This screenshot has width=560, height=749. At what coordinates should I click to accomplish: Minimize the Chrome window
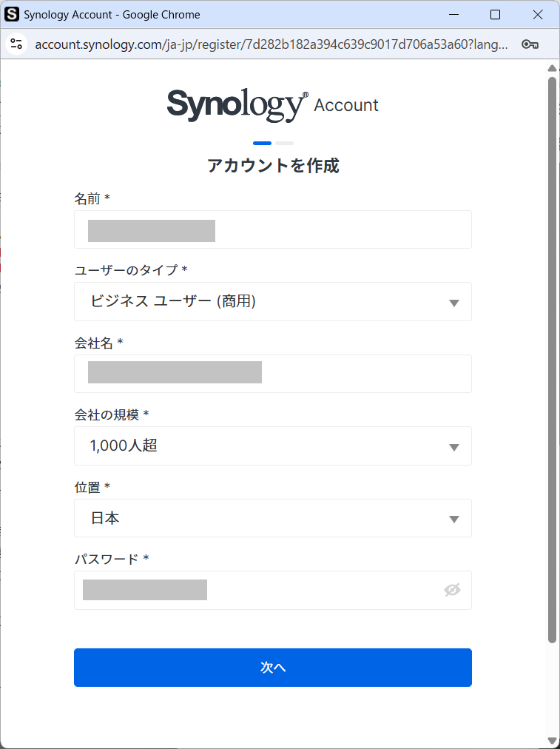[453, 15]
